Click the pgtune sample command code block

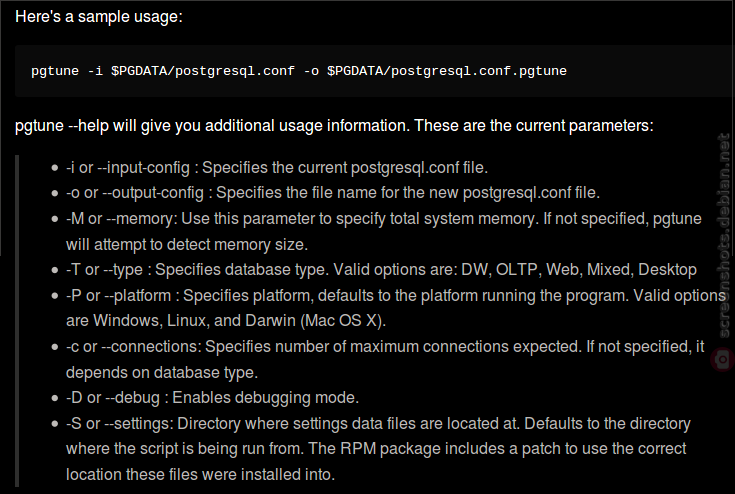tap(375, 71)
